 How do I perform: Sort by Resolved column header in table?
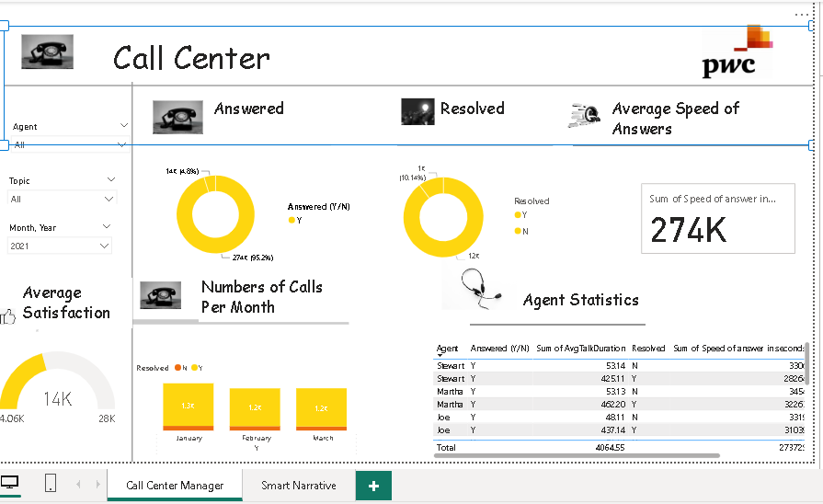click(x=648, y=348)
